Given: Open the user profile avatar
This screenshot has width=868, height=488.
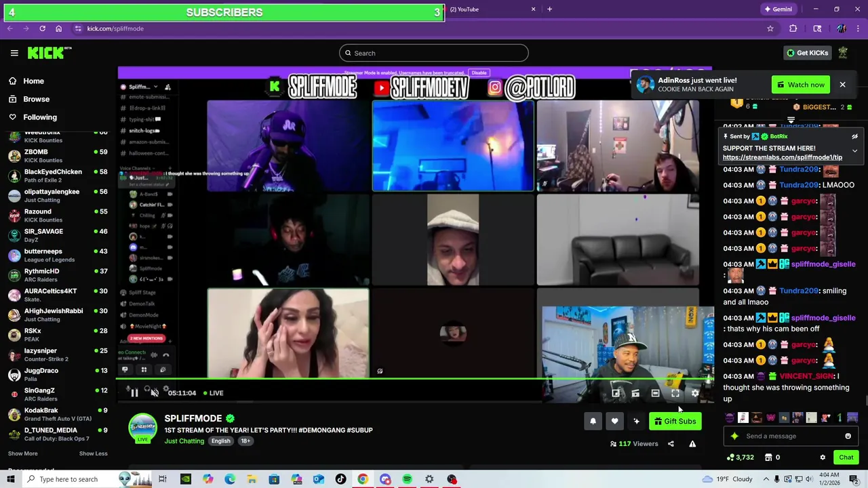Looking at the screenshot, I should [843, 53].
